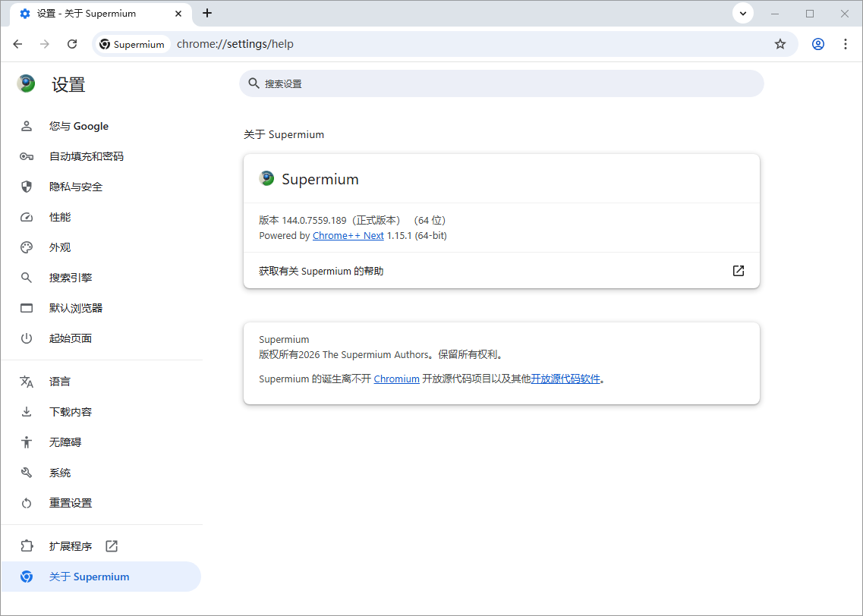Click the 开放源代码软件 link

[x=565, y=379]
